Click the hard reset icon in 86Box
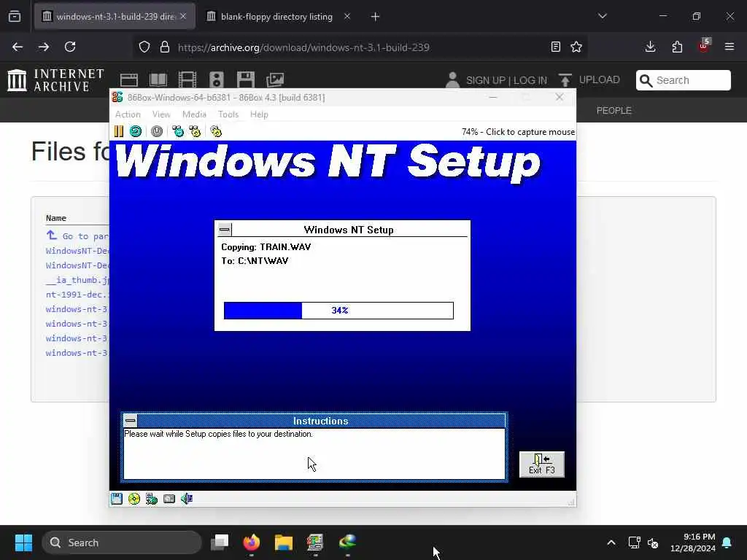 pos(136,131)
